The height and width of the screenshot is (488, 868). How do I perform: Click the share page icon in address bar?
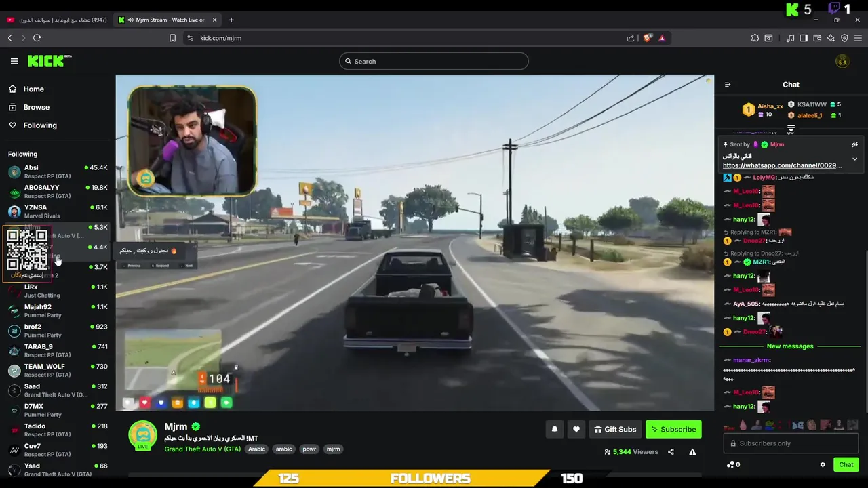[631, 38]
